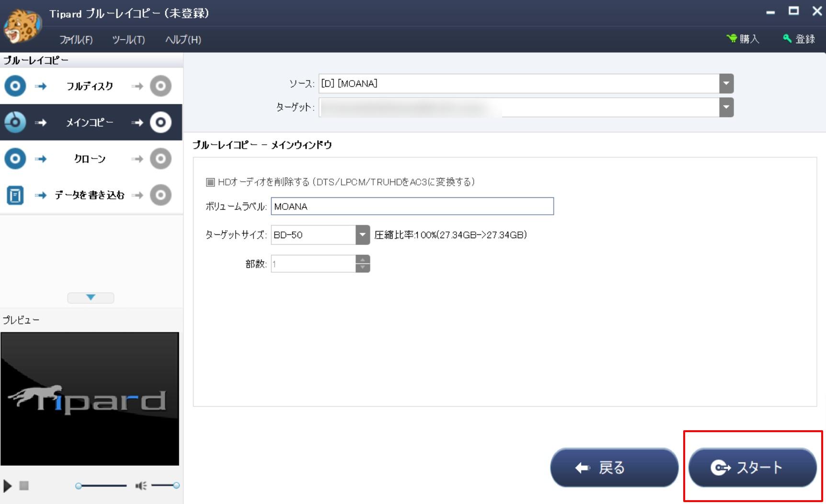
Task: Mute preview with speaker icon
Action: 141,486
